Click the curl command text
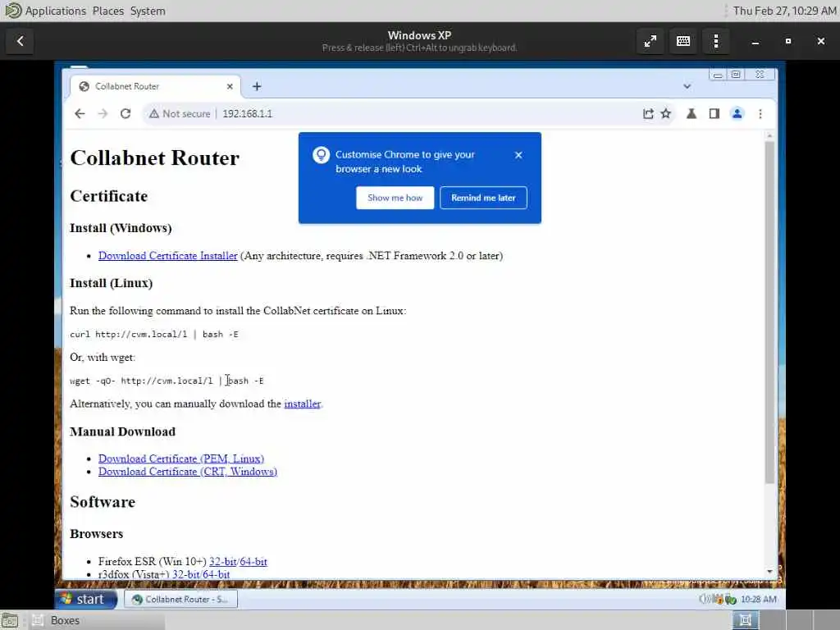Viewport: 840px width, 630px height. (154, 335)
